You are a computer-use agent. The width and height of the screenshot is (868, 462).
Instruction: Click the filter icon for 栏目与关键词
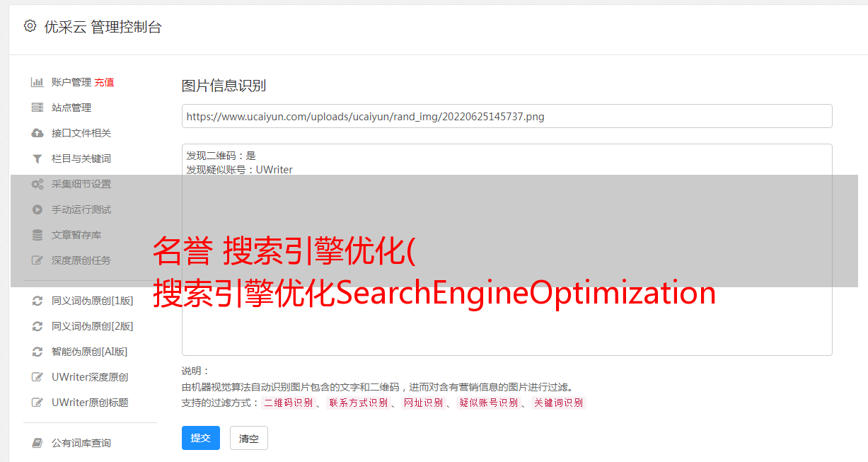(x=37, y=158)
